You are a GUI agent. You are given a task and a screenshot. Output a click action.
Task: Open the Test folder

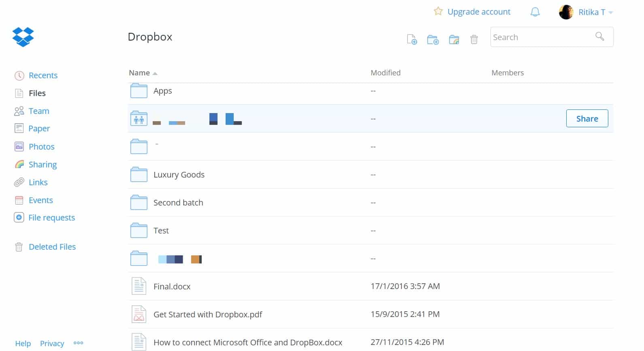pos(161,231)
